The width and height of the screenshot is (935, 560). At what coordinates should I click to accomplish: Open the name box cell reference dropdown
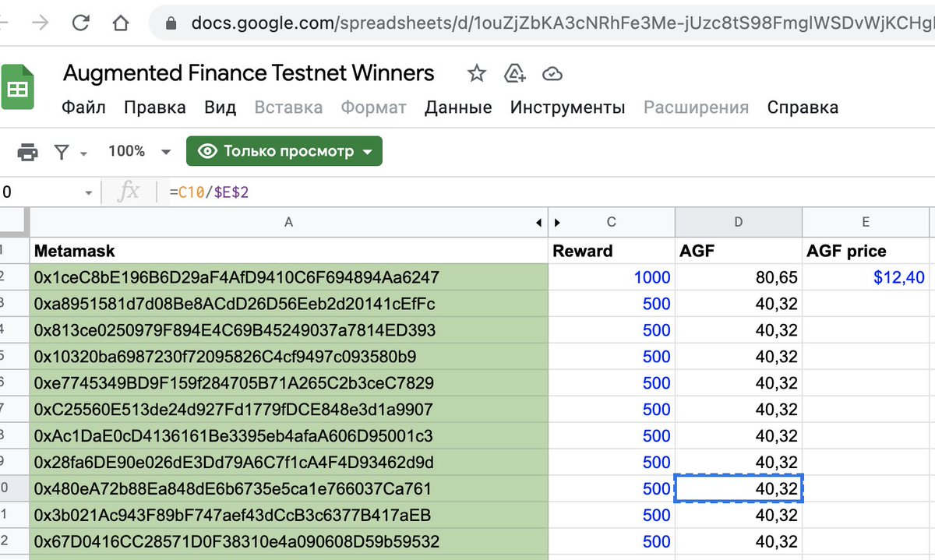88,192
